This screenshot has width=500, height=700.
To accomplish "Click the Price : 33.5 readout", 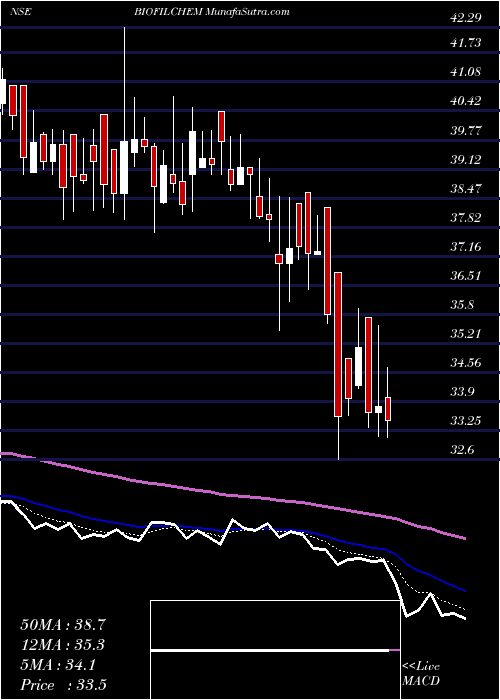I will point(63,685).
